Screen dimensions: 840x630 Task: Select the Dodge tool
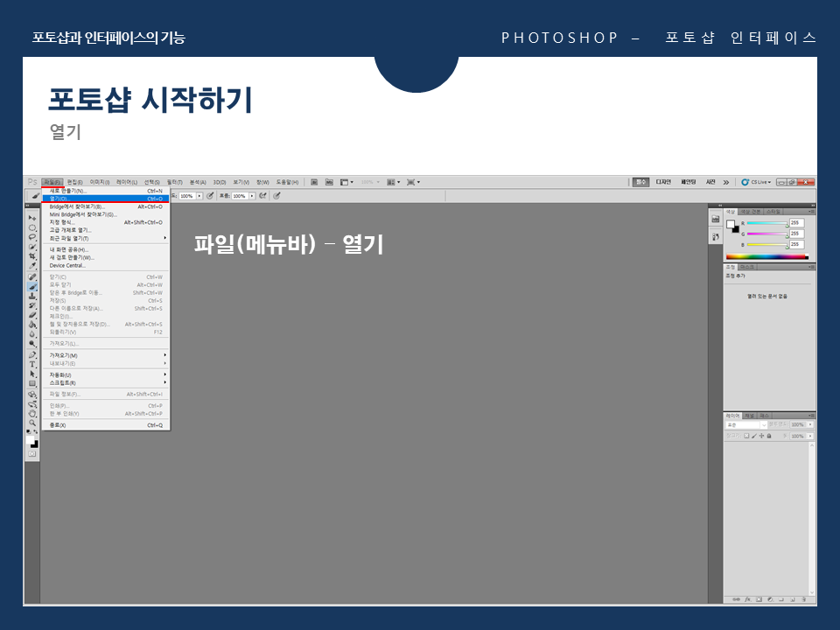(x=32, y=345)
